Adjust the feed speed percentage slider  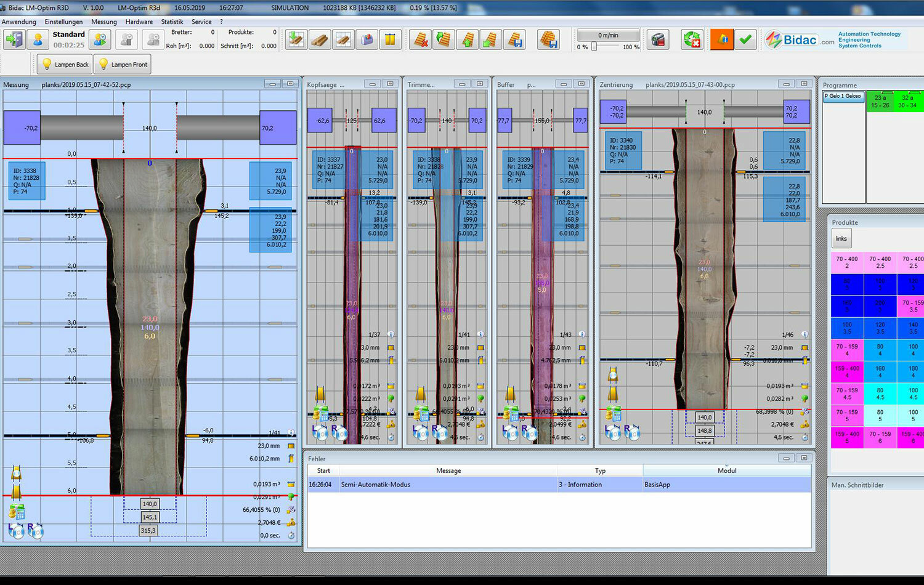point(594,45)
